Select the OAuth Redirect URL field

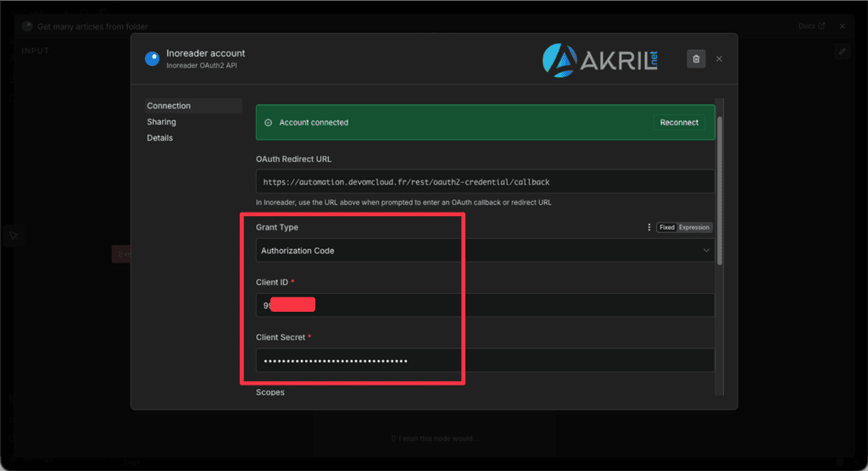[485, 181]
